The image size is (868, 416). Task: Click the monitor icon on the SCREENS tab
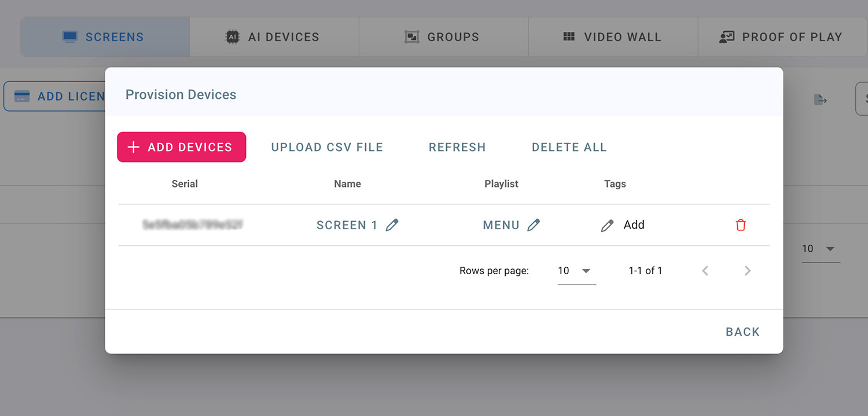click(x=69, y=36)
